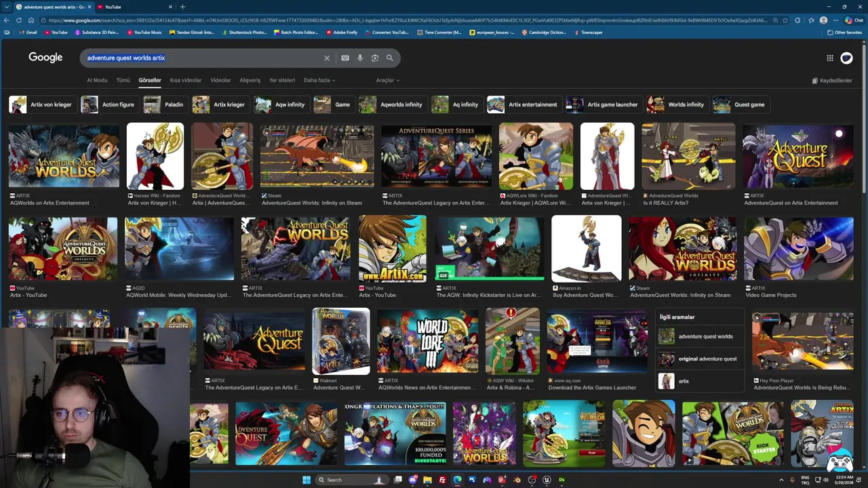Click the related search 'original adventure quest'

point(700,359)
